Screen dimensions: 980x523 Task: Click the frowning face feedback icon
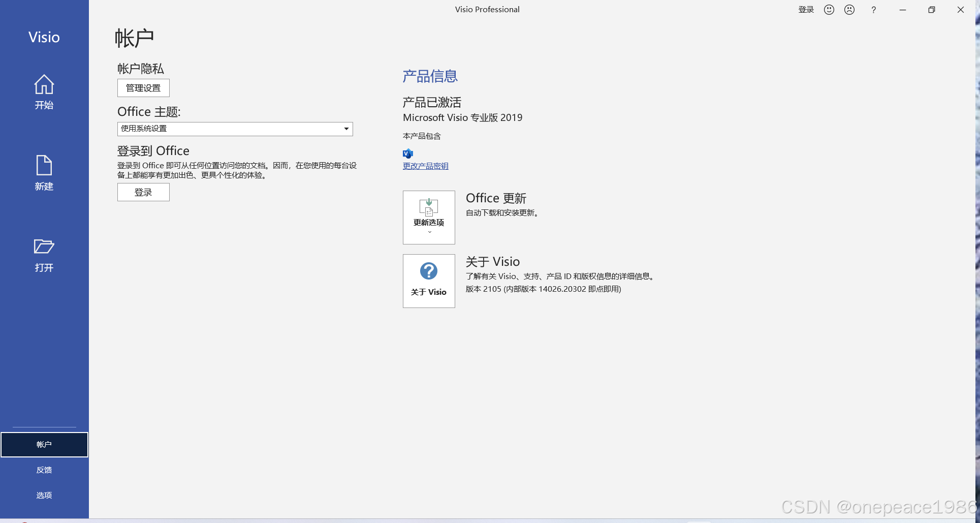[849, 10]
